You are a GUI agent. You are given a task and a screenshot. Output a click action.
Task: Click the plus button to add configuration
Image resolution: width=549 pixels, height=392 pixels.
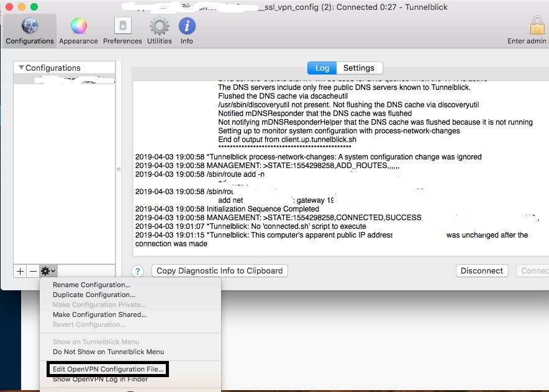pyautogui.click(x=20, y=271)
